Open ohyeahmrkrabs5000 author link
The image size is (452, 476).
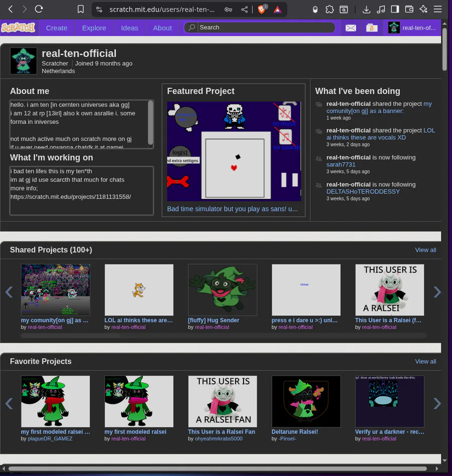point(218,439)
